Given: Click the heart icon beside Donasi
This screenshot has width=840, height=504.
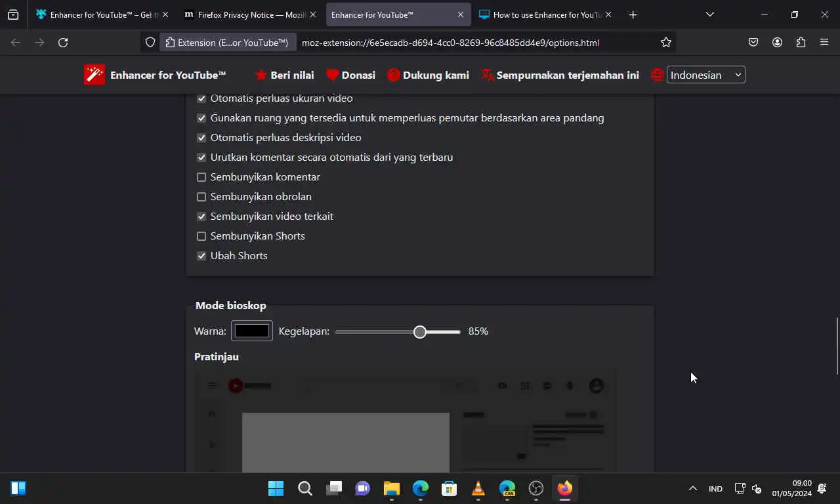Looking at the screenshot, I should [333, 75].
